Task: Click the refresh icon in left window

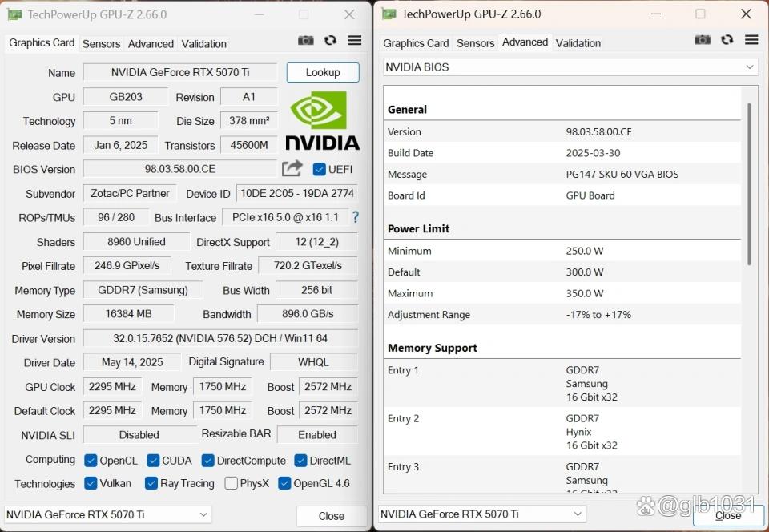Action: 330,41
